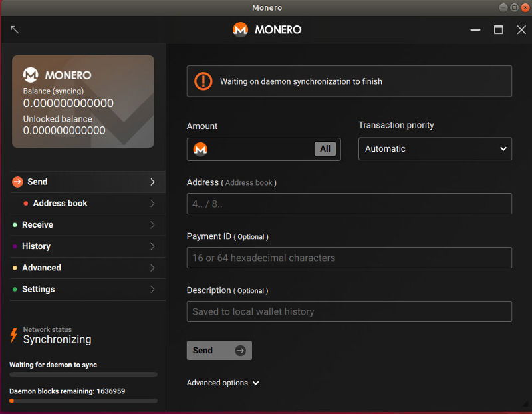Click the orange Send circle icon in the sidebar
The width and height of the screenshot is (532, 414).
17,182
